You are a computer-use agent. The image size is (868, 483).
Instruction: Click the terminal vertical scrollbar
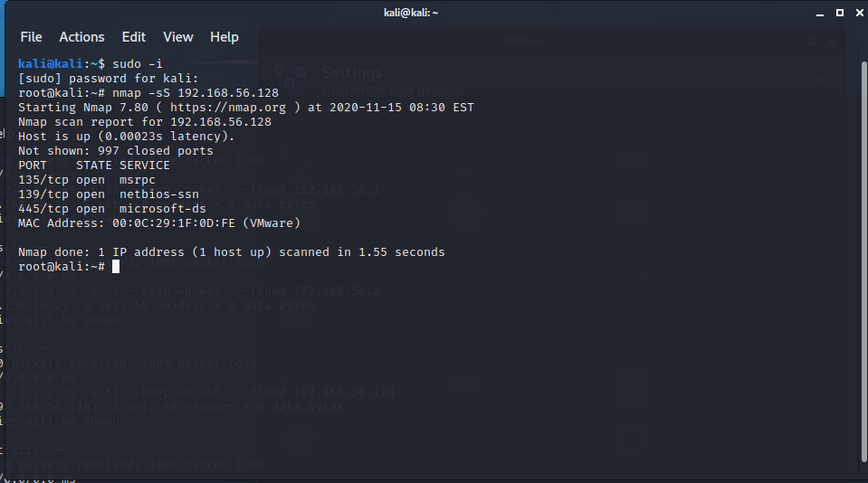[x=864, y=261]
